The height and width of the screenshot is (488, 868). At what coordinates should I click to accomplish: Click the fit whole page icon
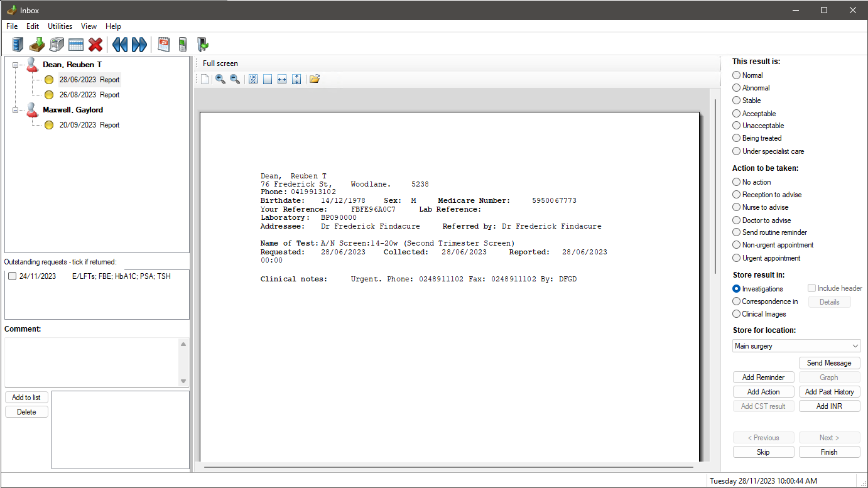point(268,79)
